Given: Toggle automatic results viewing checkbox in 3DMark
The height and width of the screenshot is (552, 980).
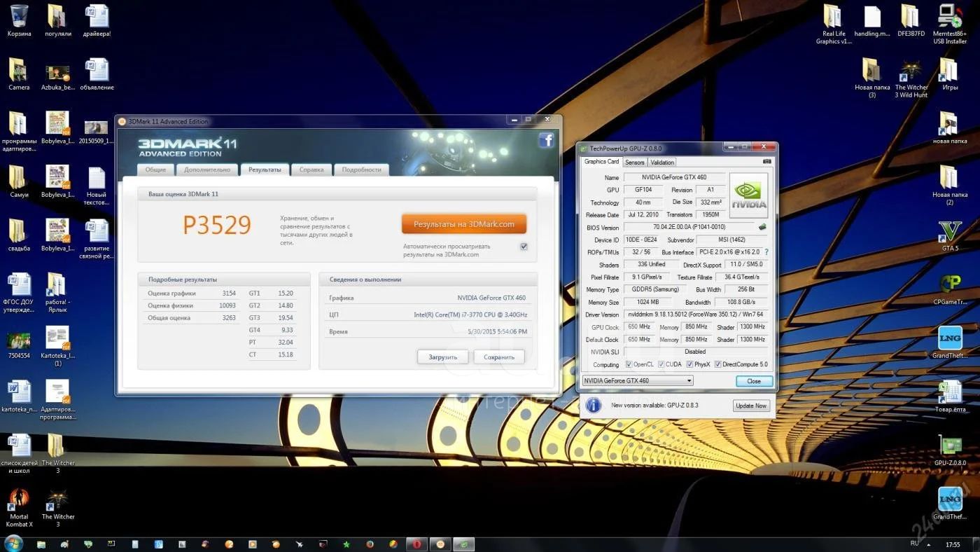Looking at the screenshot, I should [524, 247].
